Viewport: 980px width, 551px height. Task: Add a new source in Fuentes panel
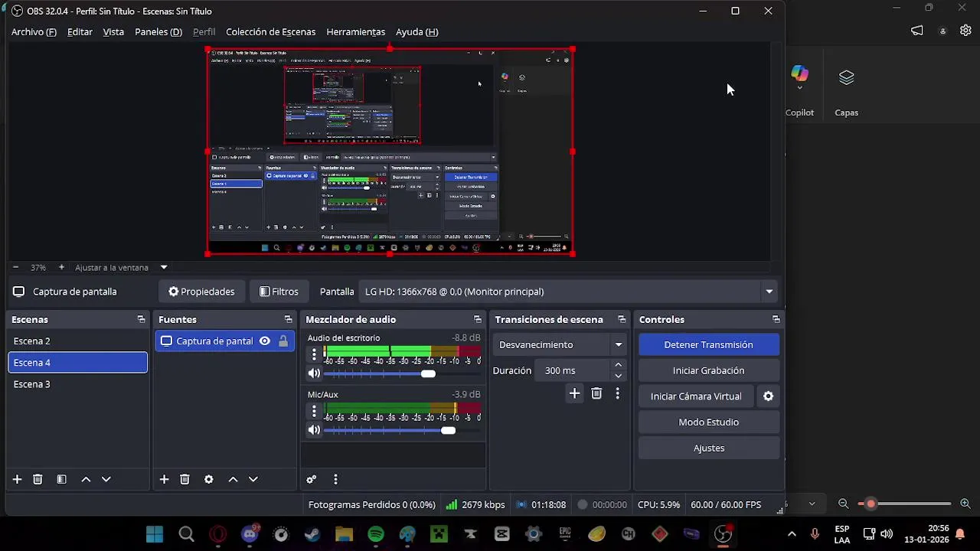pyautogui.click(x=164, y=479)
